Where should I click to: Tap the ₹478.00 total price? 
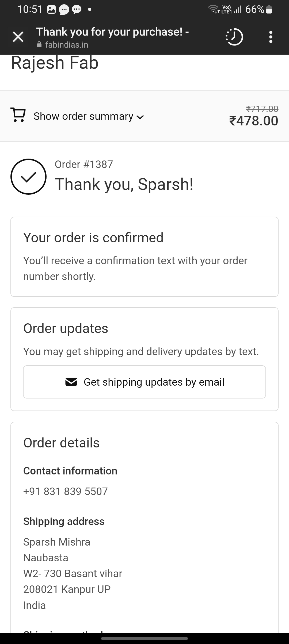(x=253, y=121)
